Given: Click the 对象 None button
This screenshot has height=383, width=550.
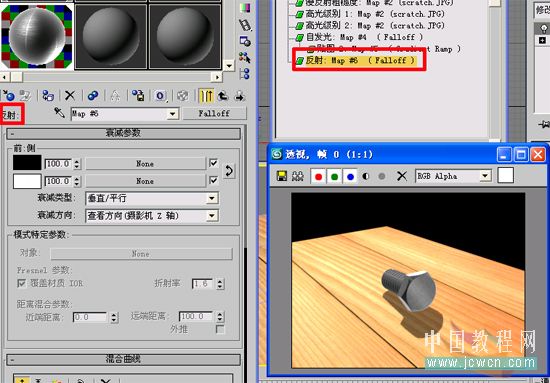Looking at the screenshot, I should (141, 254).
